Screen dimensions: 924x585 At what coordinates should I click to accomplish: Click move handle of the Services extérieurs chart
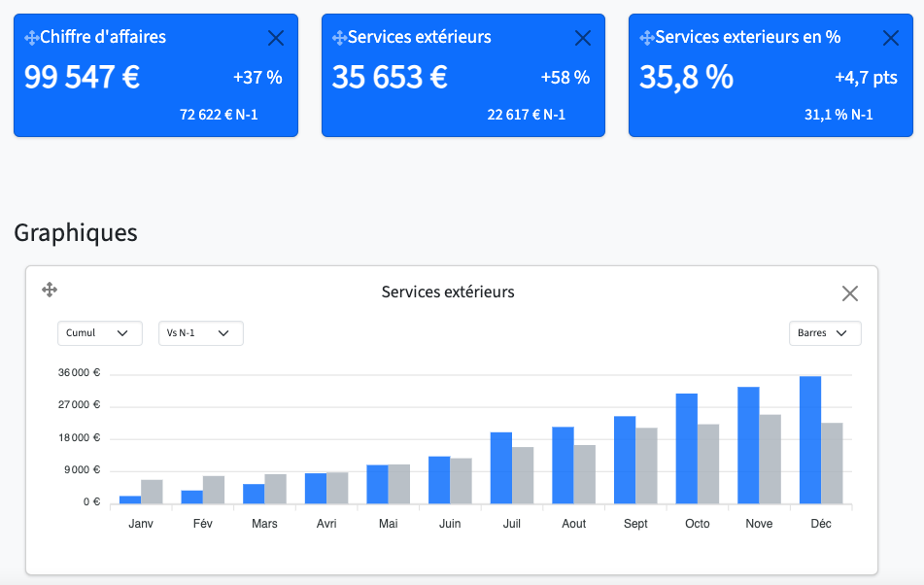[x=50, y=290]
